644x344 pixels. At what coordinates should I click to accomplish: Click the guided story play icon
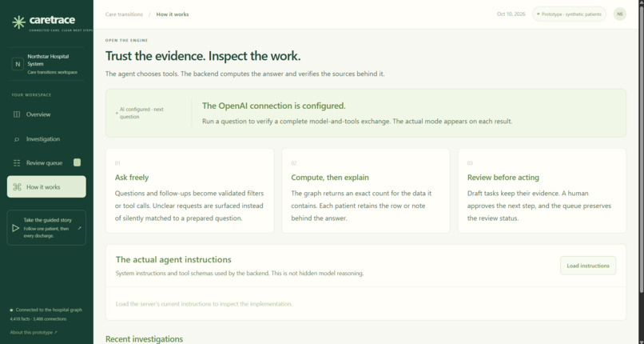[x=16, y=228]
